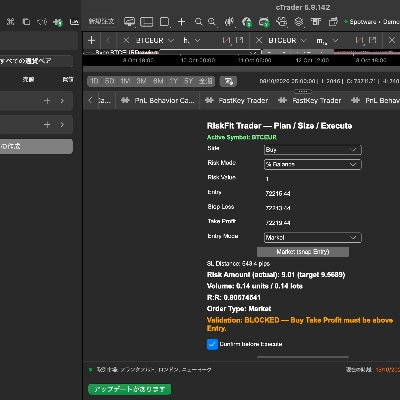The width and height of the screenshot is (400, 400).
Task: Click the green アップデートがあります update button
Action: (129, 389)
